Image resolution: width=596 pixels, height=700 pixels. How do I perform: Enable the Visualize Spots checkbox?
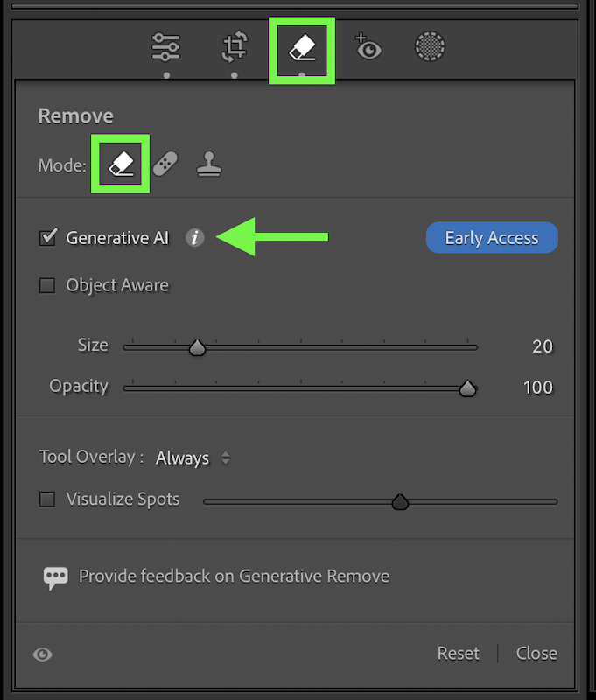(x=47, y=499)
